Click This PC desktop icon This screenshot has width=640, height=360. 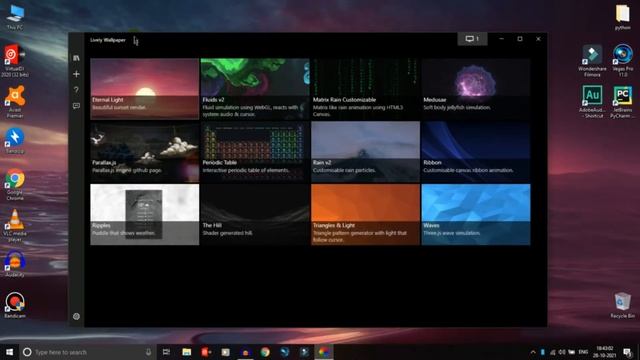[15, 17]
